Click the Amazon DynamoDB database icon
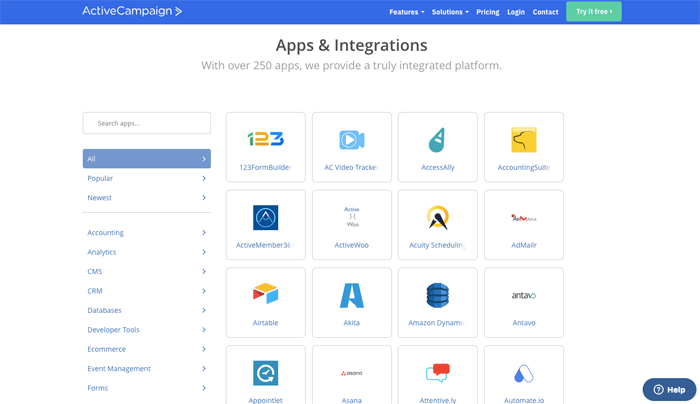This screenshot has height=404, width=700. coord(437,295)
